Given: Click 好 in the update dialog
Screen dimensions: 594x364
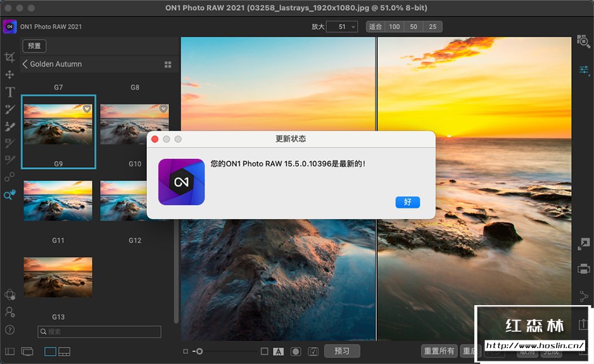Looking at the screenshot, I should tap(408, 203).
